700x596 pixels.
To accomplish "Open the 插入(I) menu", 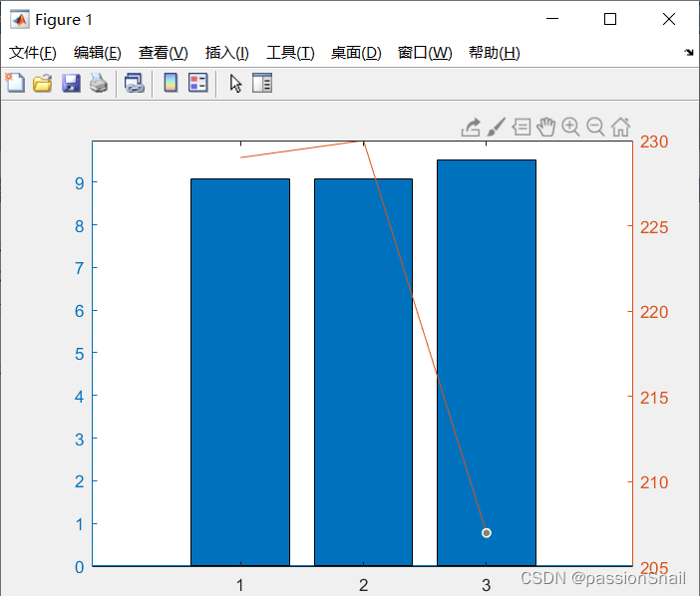I will 226,53.
